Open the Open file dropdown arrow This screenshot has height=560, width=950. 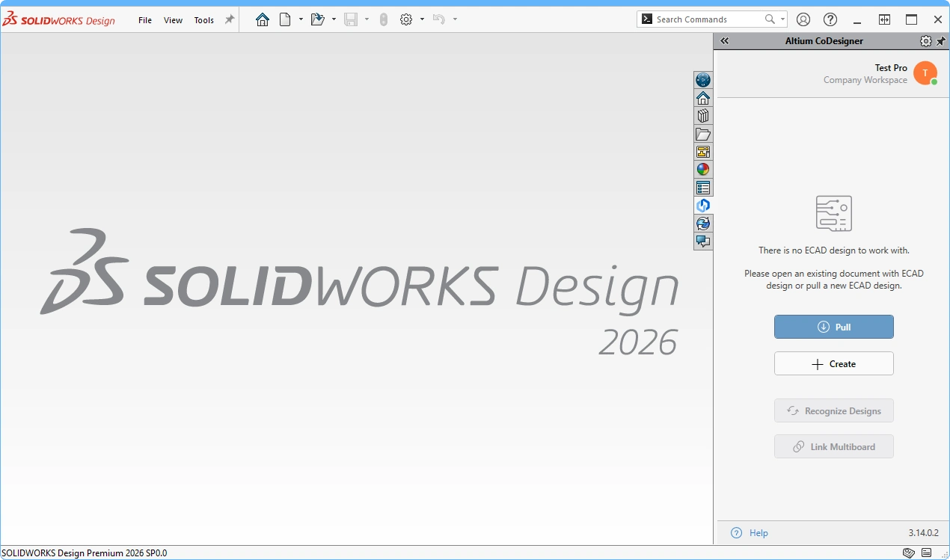pos(334,19)
